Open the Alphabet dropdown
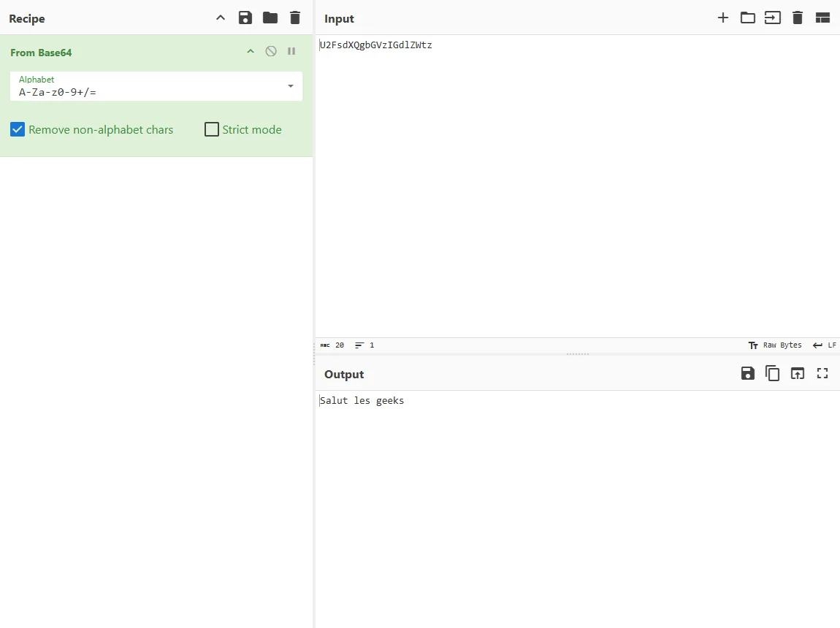The image size is (840, 628). tap(291, 86)
